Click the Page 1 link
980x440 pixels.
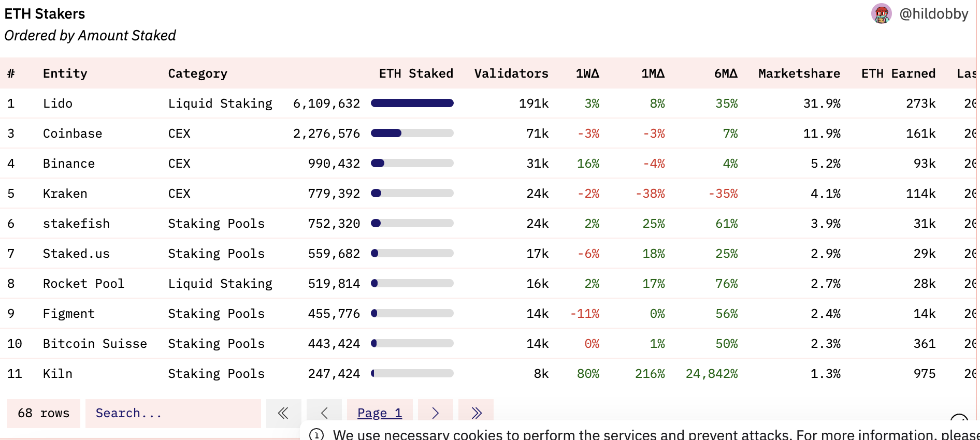380,413
